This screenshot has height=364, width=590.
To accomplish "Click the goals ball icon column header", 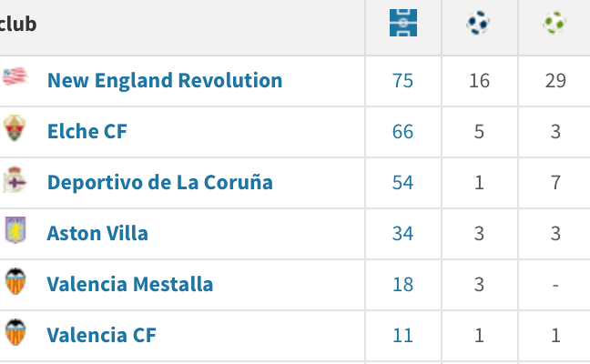I will (478, 24).
